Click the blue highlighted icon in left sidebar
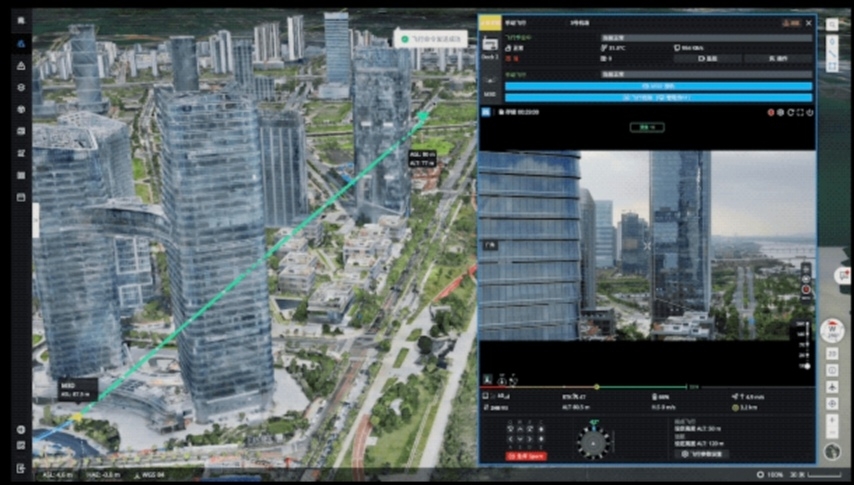Image resolution: width=854 pixels, height=485 pixels. pyautogui.click(x=21, y=43)
